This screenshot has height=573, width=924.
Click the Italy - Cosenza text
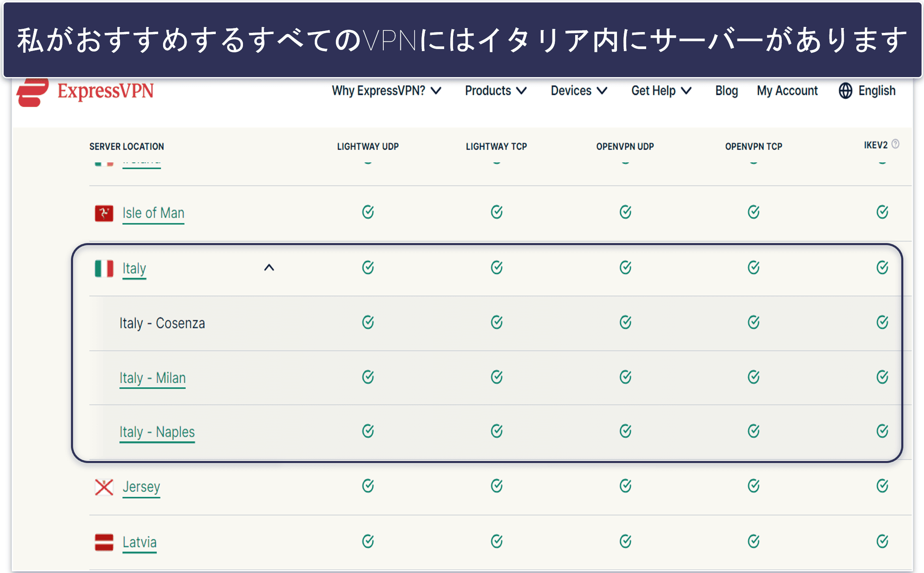(162, 323)
